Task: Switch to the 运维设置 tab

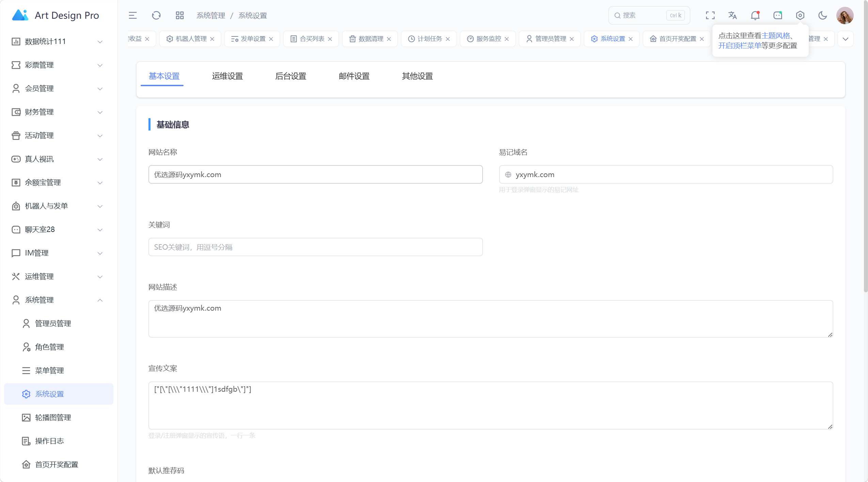Action: [x=227, y=76]
